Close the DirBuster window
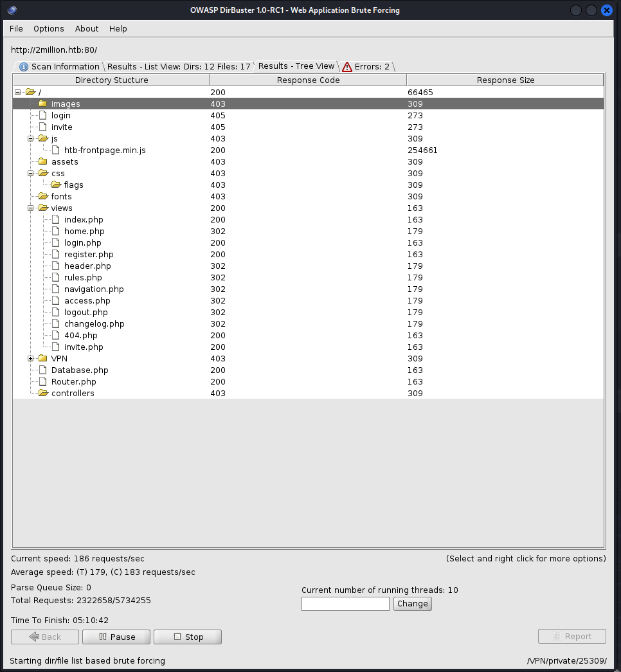The image size is (621, 672). 607,10
